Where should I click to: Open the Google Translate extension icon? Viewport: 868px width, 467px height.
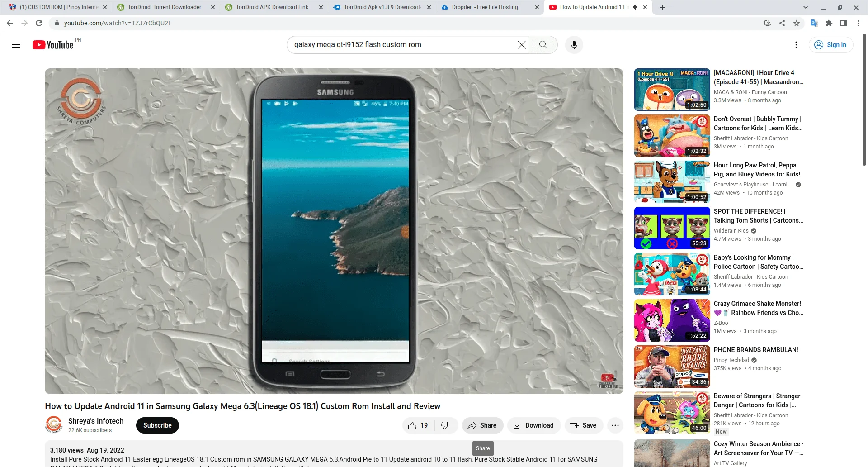815,23
